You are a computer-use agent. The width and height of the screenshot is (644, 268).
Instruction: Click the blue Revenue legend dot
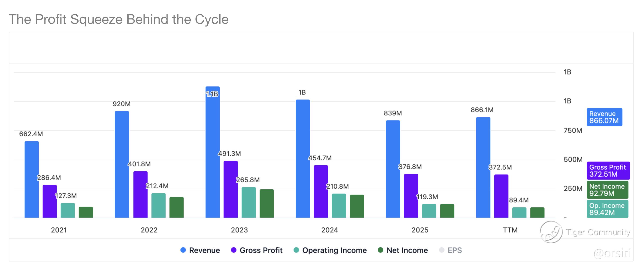(x=183, y=250)
